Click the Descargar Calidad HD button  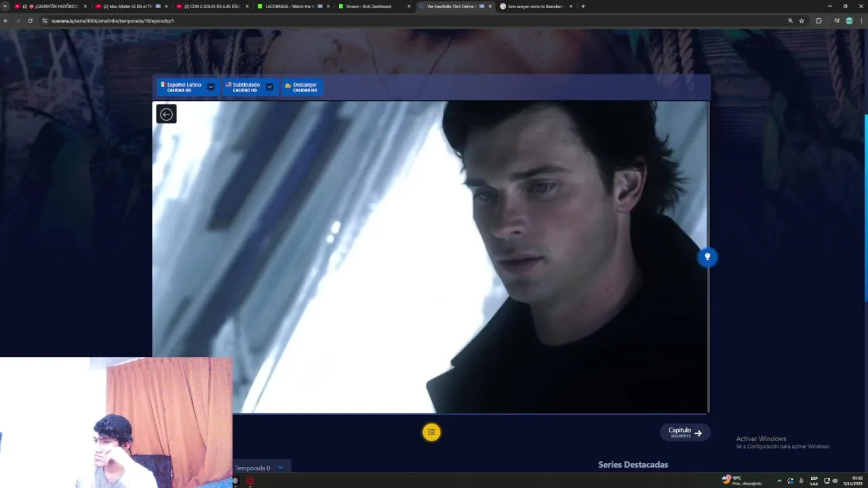click(301, 87)
